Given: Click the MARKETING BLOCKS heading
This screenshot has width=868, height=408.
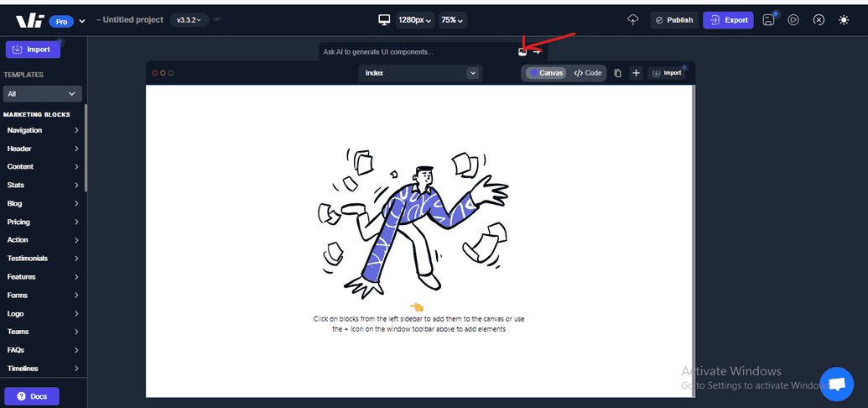Looking at the screenshot, I should coord(37,115).
